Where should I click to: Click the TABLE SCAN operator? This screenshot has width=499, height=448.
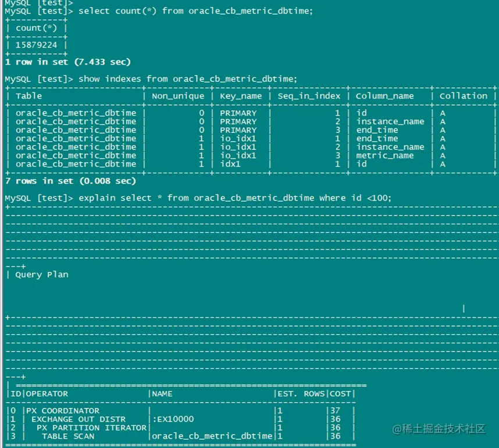tap(68, 436)
